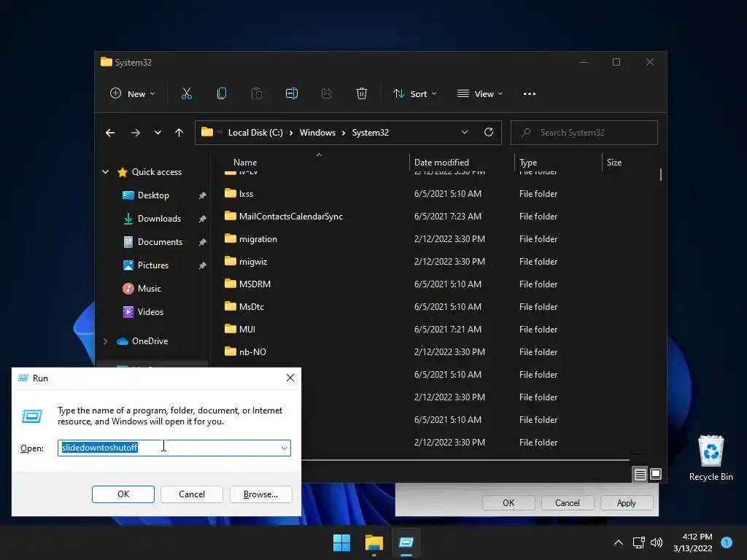
Task: Switch to large thumbnails view icon
Action: tap(656, 474)
